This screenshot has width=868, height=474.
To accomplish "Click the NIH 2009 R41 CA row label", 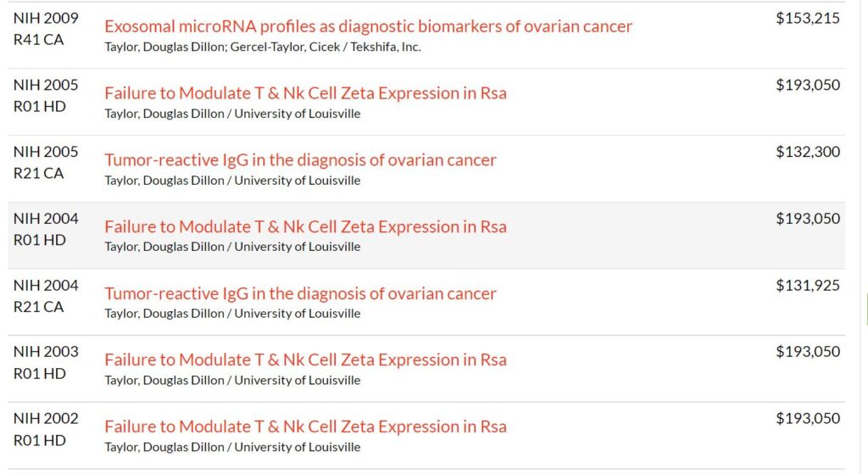I will click(46, 29).
